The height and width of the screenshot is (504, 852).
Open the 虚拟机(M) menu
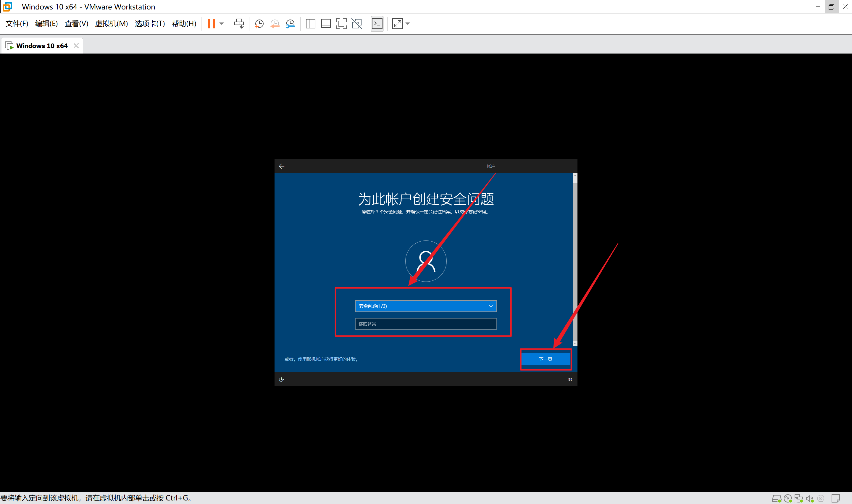(x=111, y=23)
